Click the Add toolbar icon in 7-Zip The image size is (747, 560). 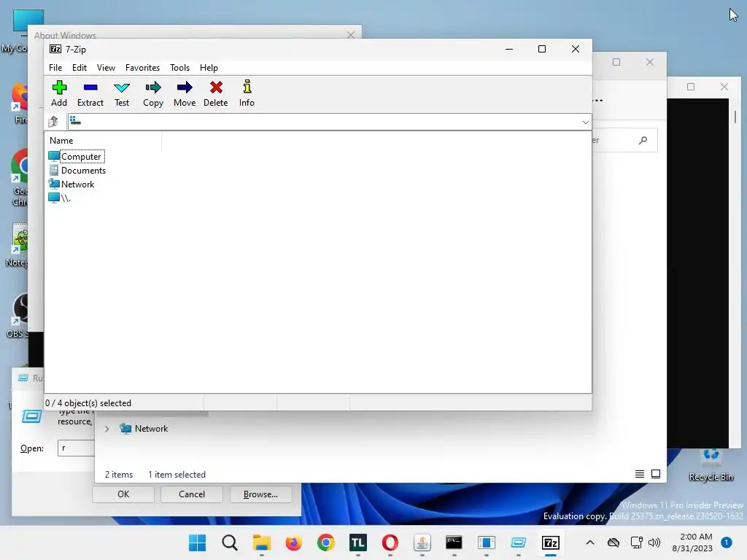pos(59,93)
